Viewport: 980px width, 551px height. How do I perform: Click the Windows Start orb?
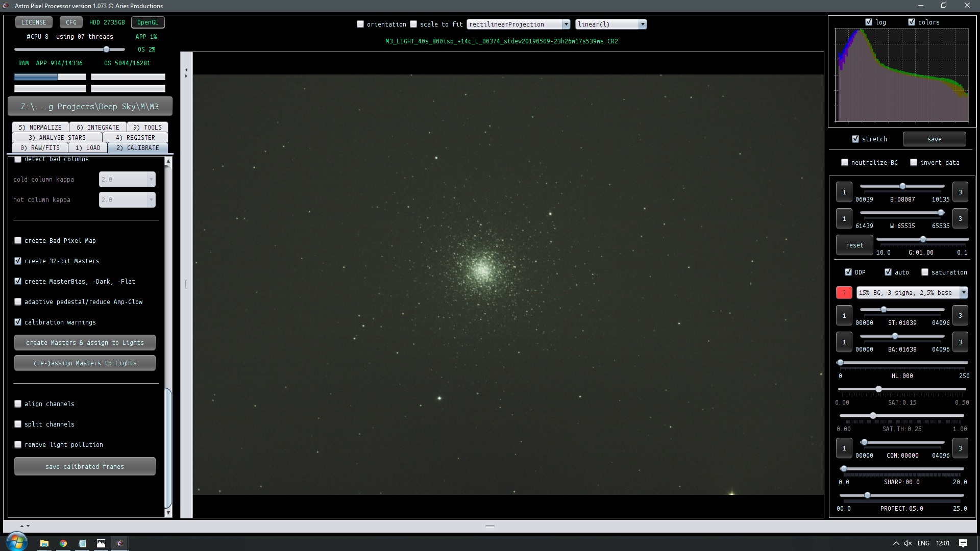click(x=16, y=543)
